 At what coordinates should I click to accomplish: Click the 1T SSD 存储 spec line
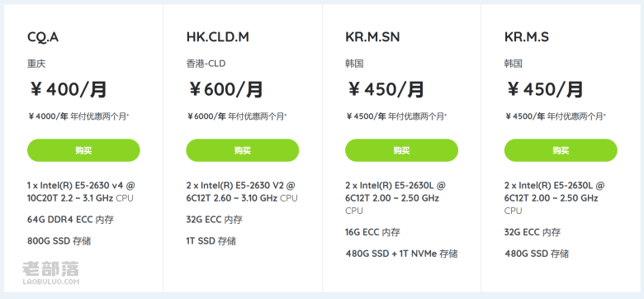coord(211,240)
